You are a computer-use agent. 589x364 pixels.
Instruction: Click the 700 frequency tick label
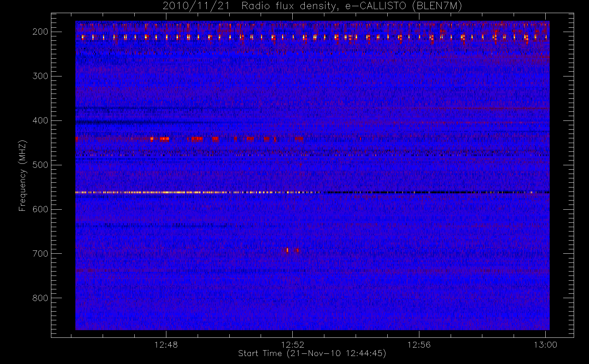40,254
